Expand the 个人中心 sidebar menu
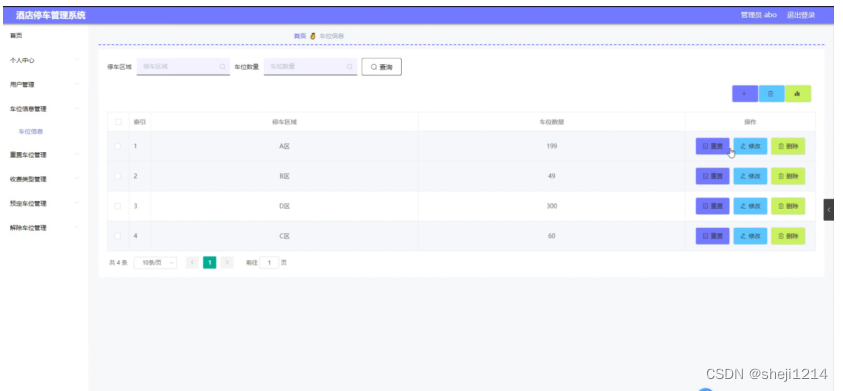This screenshot has height=391, width=843. (x=44, y=60)
